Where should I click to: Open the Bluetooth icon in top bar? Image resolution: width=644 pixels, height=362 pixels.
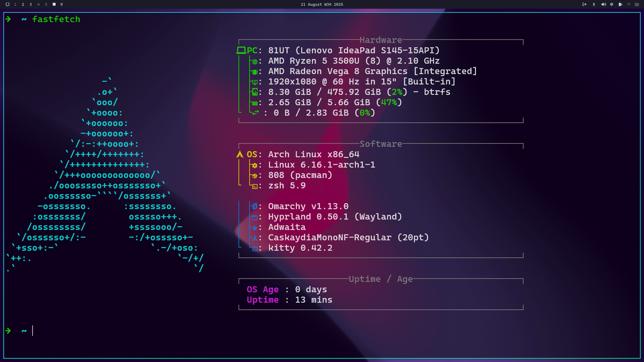click(x=594, y=4)
